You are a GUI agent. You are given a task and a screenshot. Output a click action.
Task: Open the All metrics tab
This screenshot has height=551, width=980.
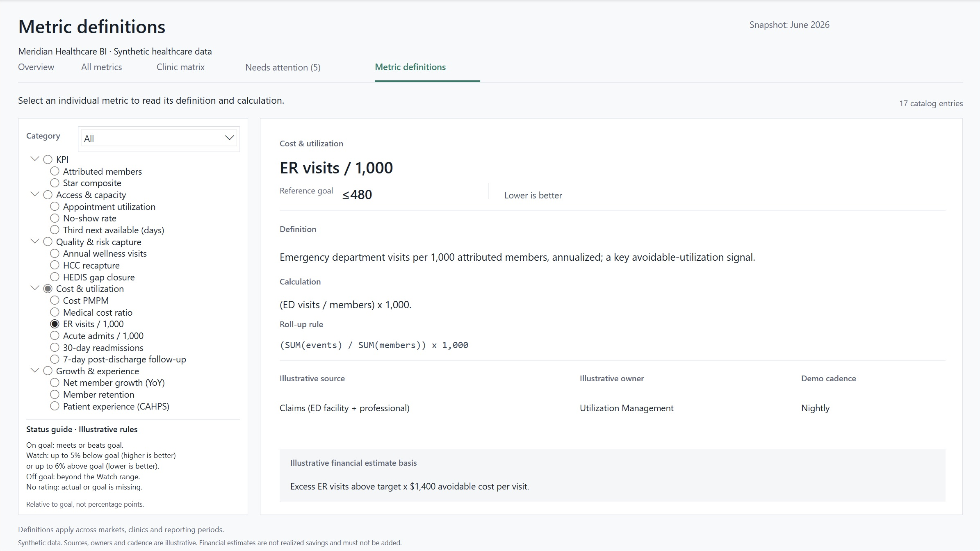click(102, 67)
